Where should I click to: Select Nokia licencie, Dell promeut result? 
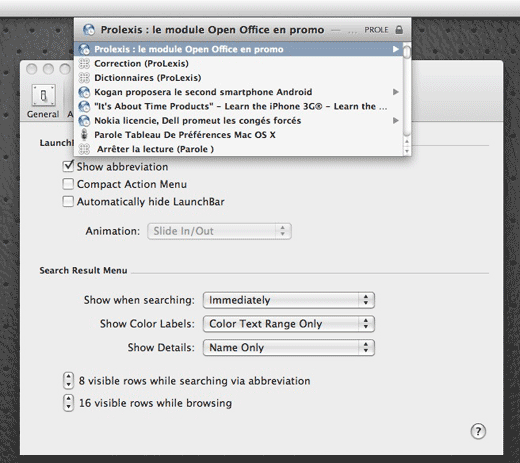[238, 120]
